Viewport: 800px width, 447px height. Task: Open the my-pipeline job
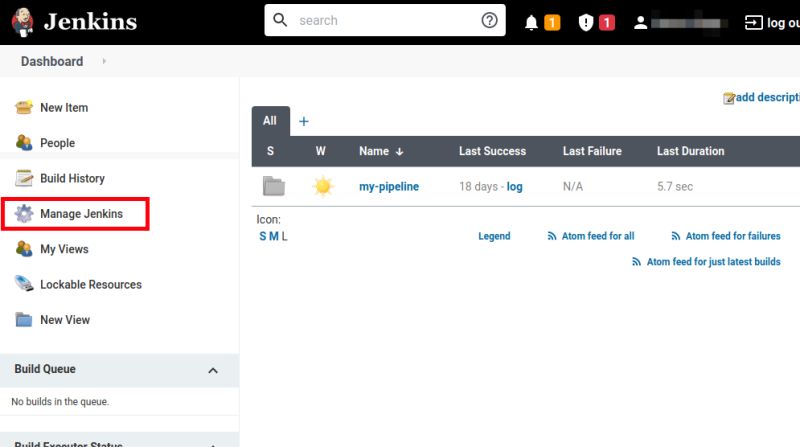[389, 187]
